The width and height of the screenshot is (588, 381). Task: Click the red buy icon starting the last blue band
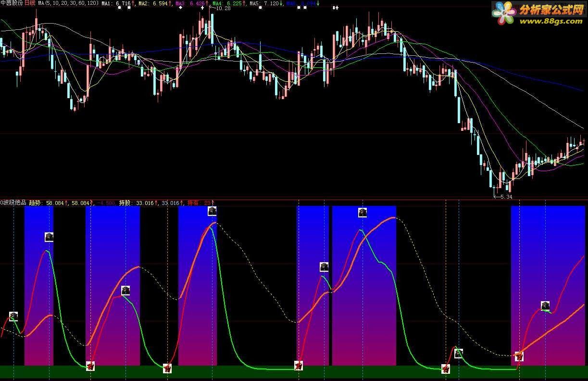[519, 356]
